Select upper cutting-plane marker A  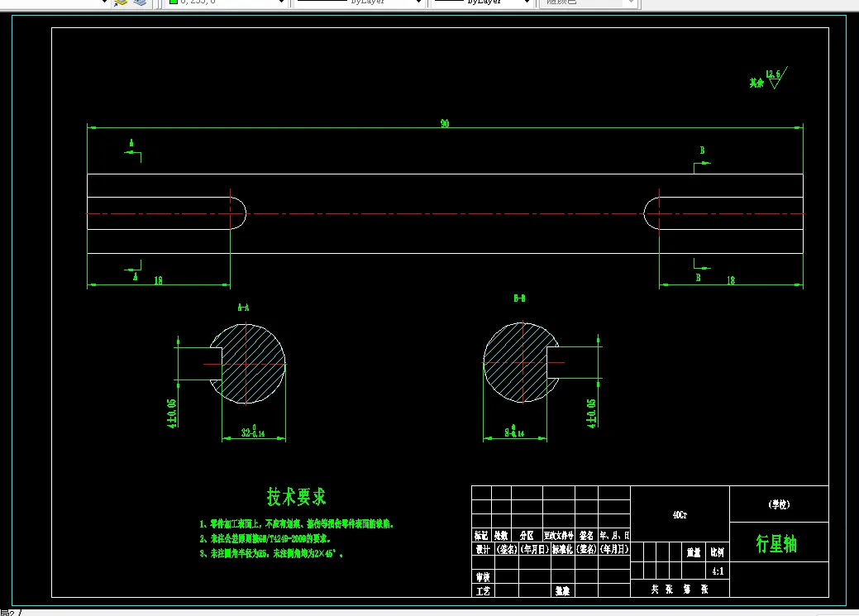pyautogui.click(x=132, y=150)
